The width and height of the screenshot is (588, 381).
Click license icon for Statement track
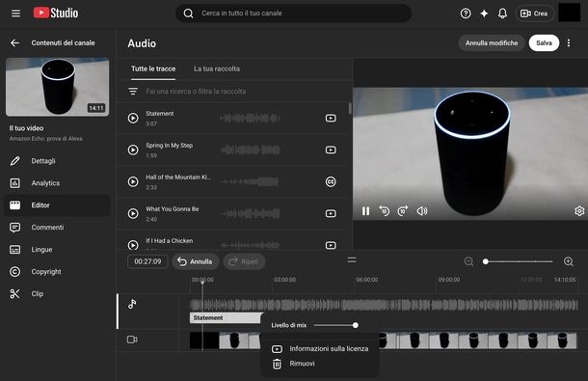(x=331, y=119)
